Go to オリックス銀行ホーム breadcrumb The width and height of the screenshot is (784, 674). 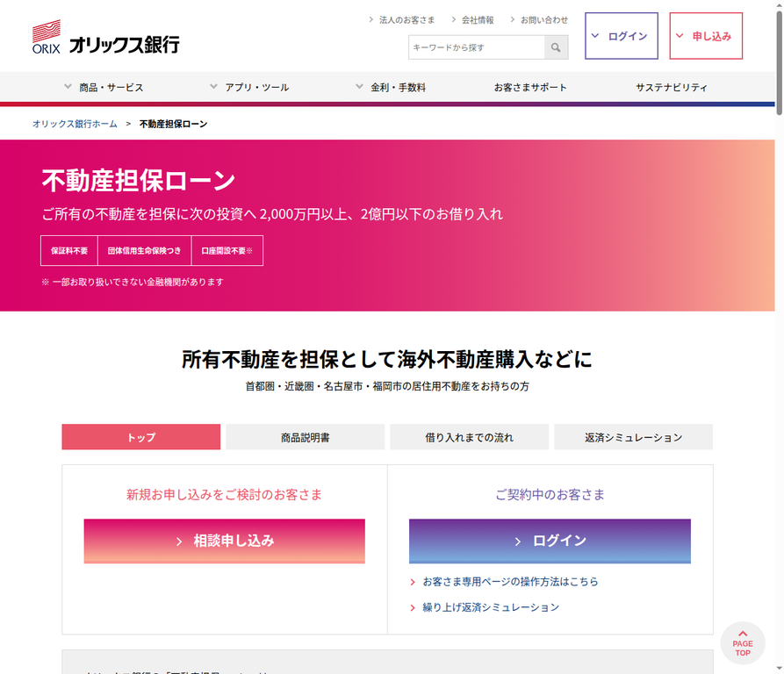(x=75, y=124)
